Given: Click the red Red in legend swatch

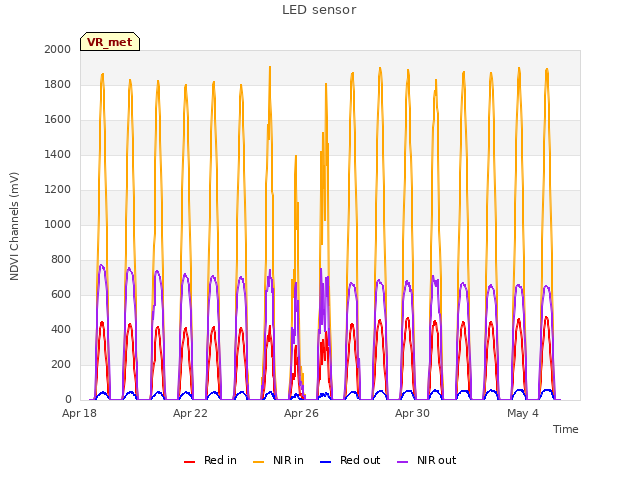Looking at the screenshot, I should tap(189, 462).
